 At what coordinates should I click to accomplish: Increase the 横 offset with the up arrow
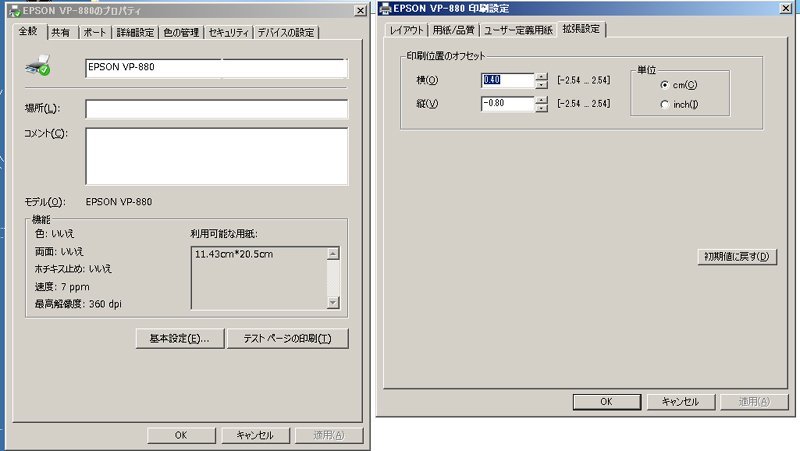(x=542, y=75)
